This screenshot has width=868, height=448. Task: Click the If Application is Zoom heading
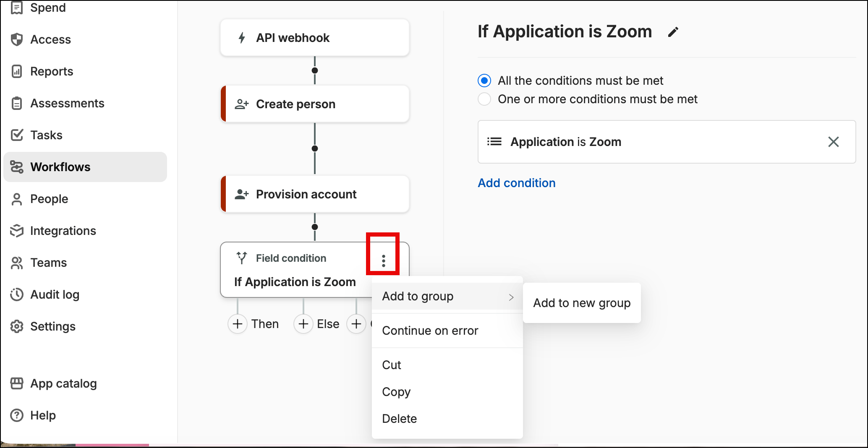coord(565,31)
